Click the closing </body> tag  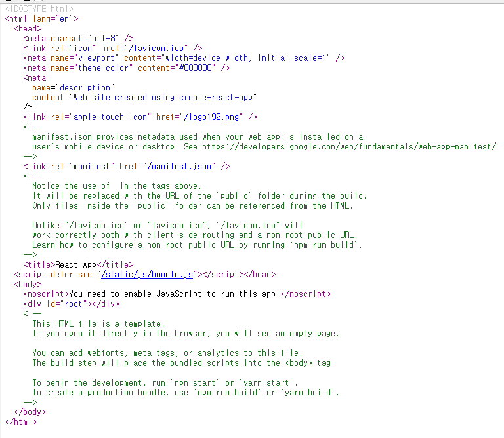(x=30, y=412)
